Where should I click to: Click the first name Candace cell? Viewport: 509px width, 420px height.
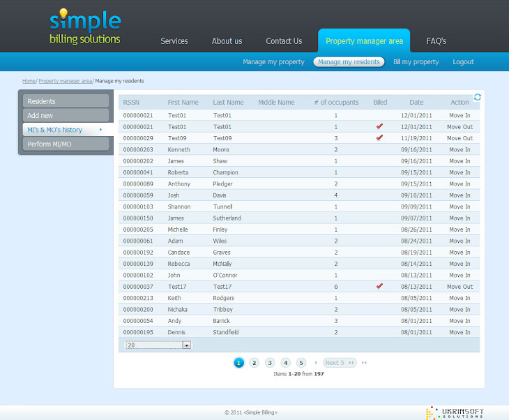click(178, 253)
